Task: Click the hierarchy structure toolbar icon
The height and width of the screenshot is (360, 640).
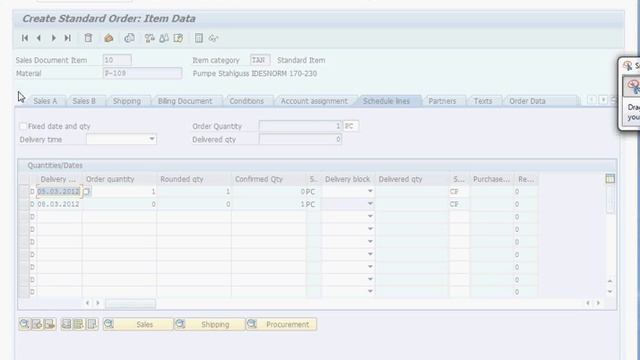Action: tap(149, 38)
